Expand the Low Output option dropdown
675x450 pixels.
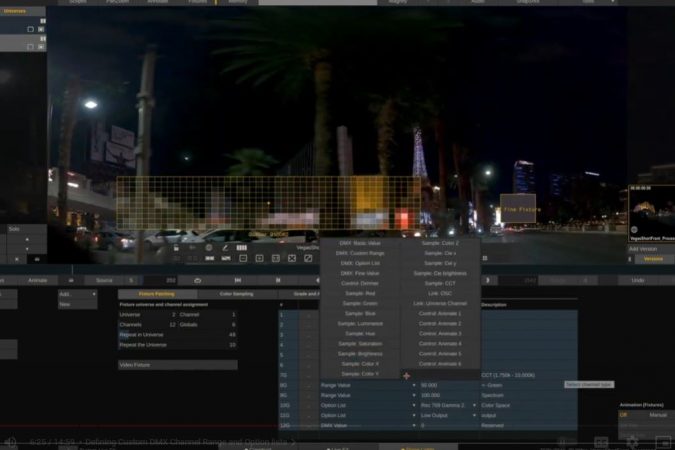click(x=474, y=415)
